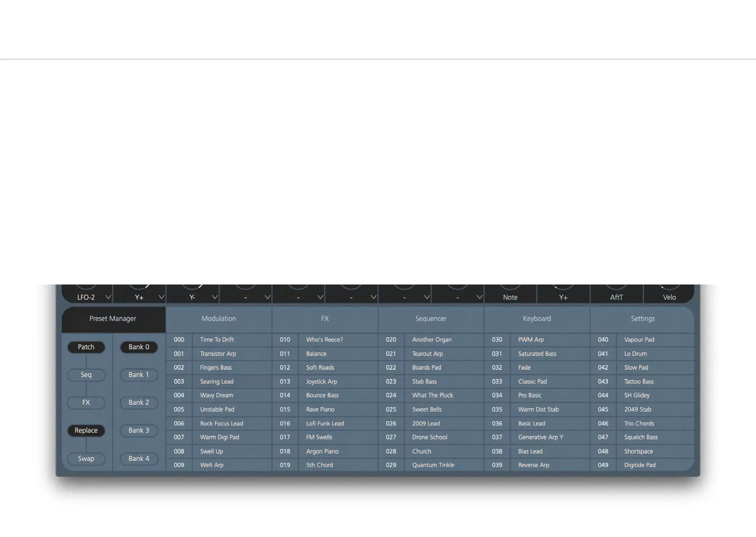Choose the 5th Chord preset

pyautogui.click(x=325, y=465)
